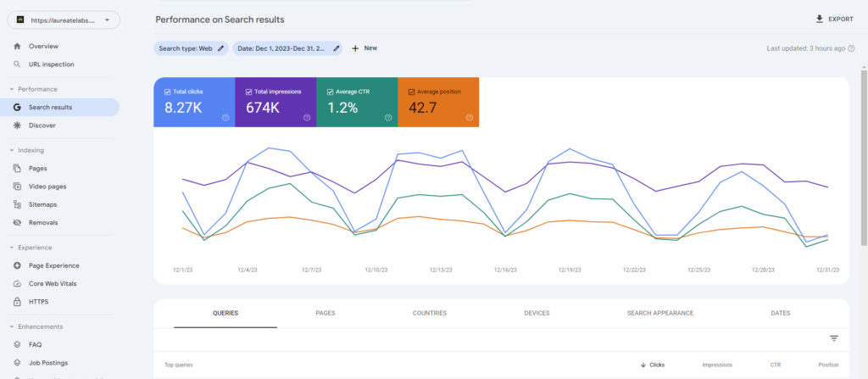Toggle the Total impressions checkbox
The image size is (868, 379).
pyautogui.click(x=248, y=92)
